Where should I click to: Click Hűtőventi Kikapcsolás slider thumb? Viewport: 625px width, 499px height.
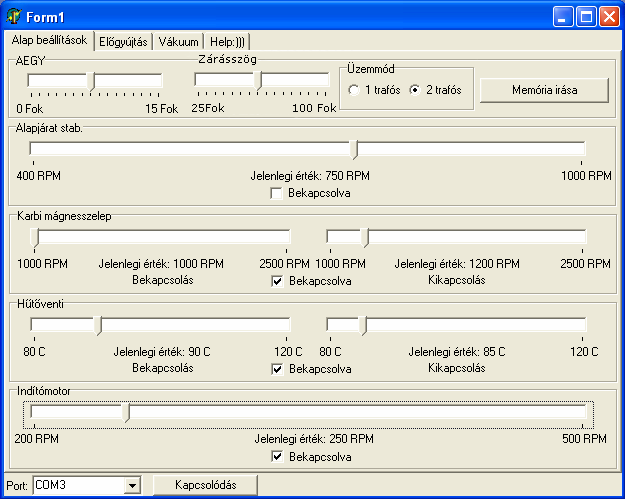[363, 326]
